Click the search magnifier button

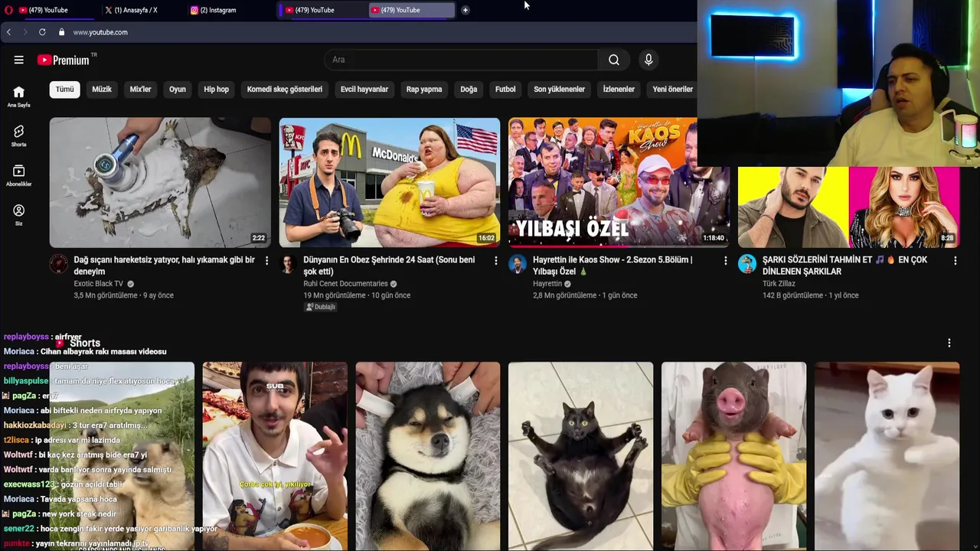point(614,60)
